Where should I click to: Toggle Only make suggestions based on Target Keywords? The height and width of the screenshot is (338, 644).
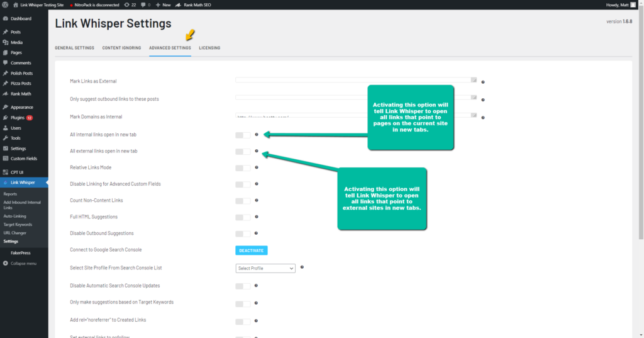coord(243,303)
